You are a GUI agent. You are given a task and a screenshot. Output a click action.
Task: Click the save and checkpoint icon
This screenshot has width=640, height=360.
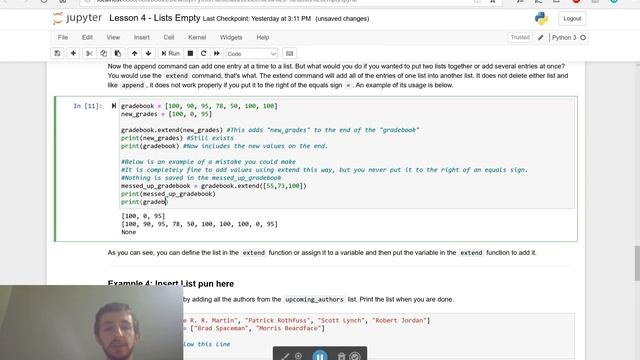tap(57, 53)
